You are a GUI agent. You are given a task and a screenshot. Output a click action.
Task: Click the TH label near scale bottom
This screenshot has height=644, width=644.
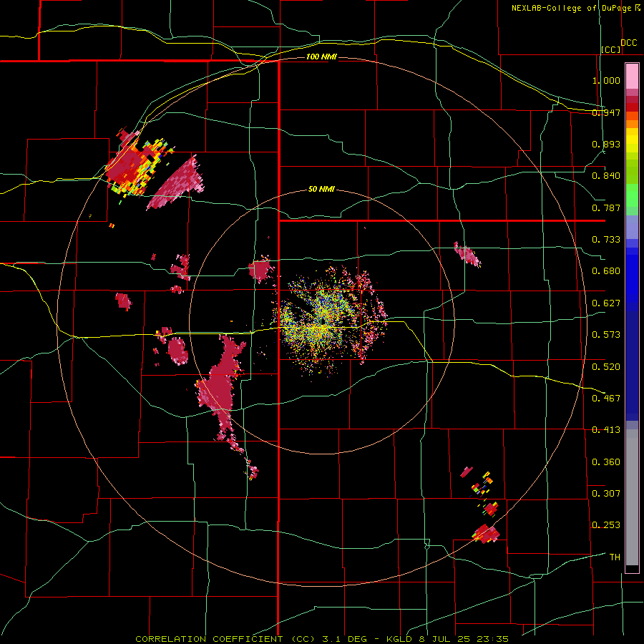pos(615,557)
